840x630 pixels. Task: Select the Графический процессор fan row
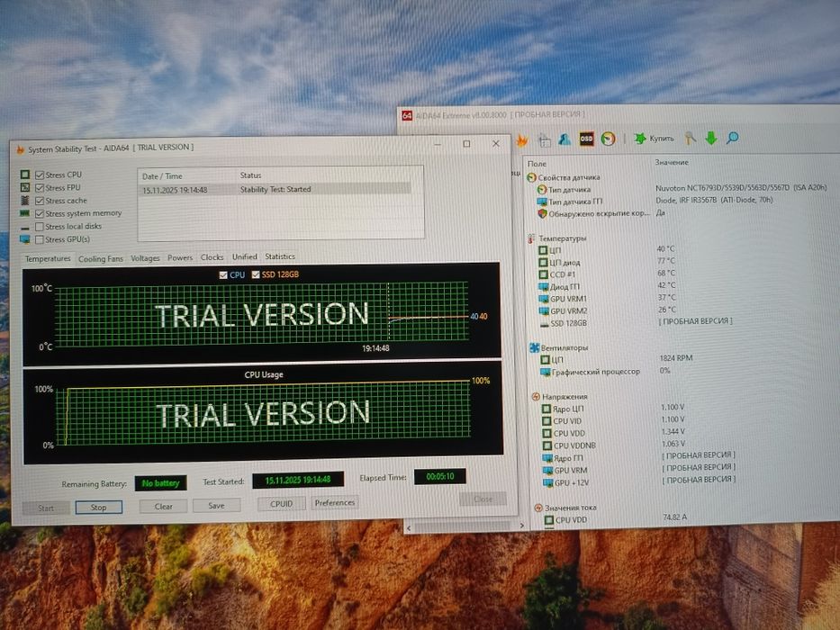point(605,371)
